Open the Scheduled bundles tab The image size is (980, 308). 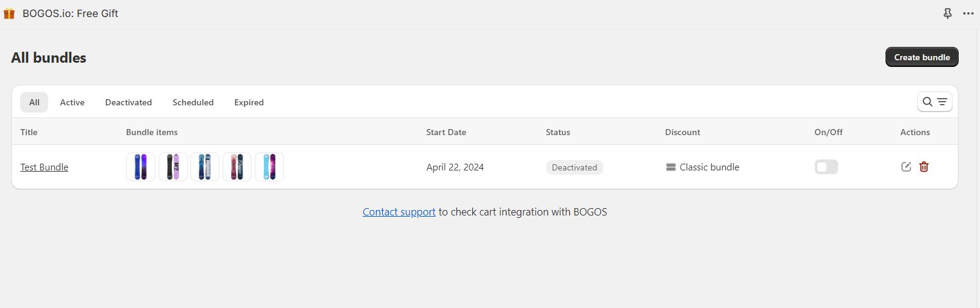193,102
